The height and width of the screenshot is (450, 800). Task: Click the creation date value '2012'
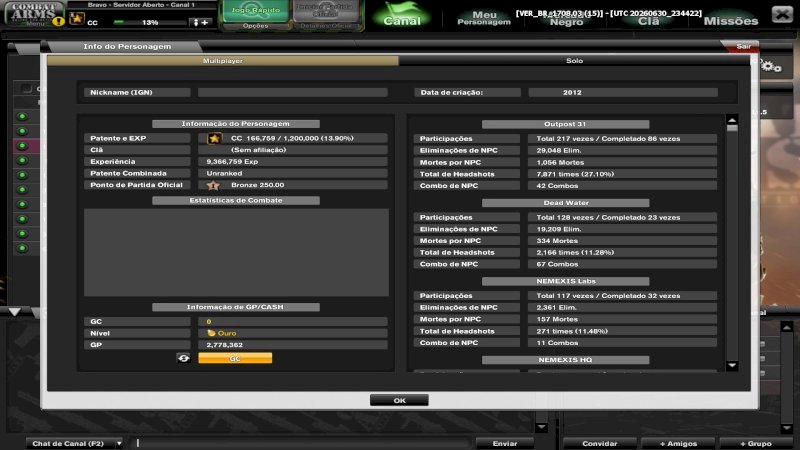tap(572, 92)
